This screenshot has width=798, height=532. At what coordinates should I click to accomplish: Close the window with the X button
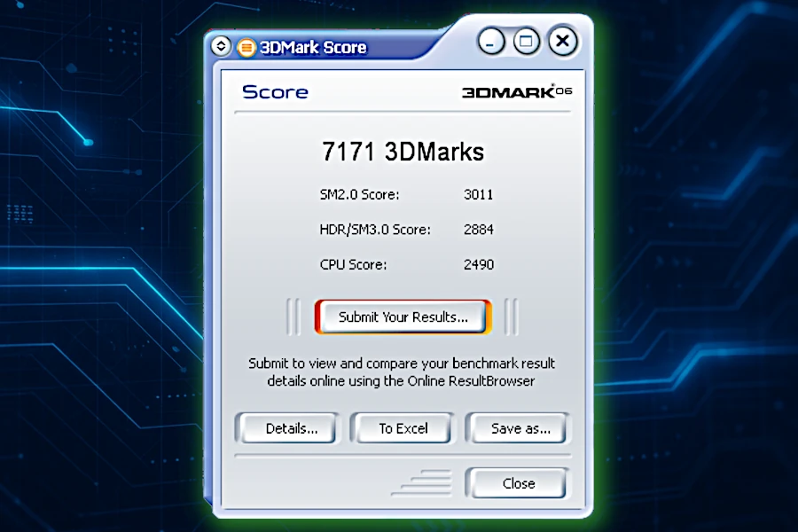tap(562, 42)
